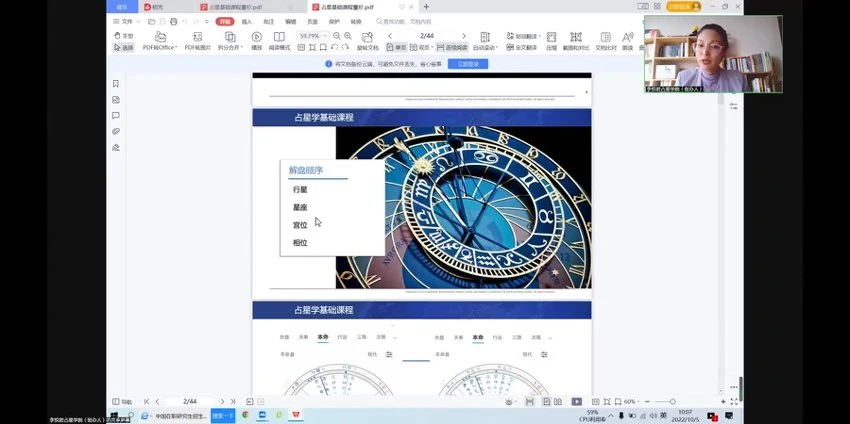850x424 pixels.
Task: Open the Split and Merge (拆分合并) tool
Action: (230, 41)
